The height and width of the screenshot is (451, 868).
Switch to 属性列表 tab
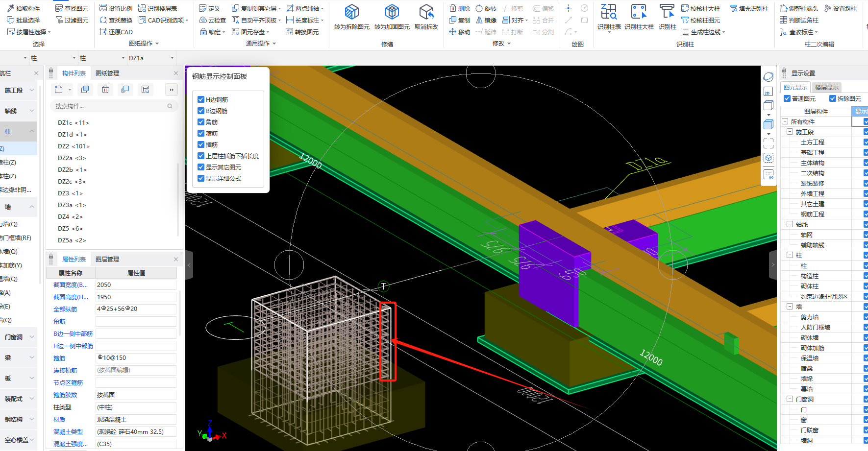point(74,259)
